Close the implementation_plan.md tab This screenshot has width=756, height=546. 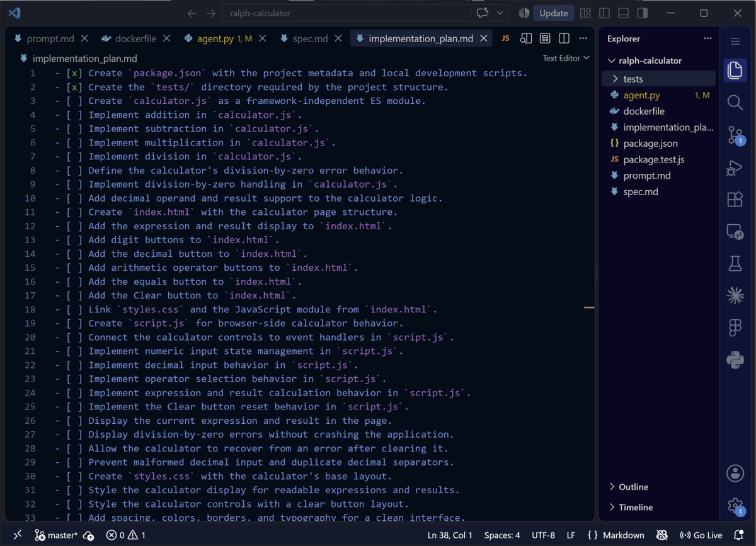point(484,39)
